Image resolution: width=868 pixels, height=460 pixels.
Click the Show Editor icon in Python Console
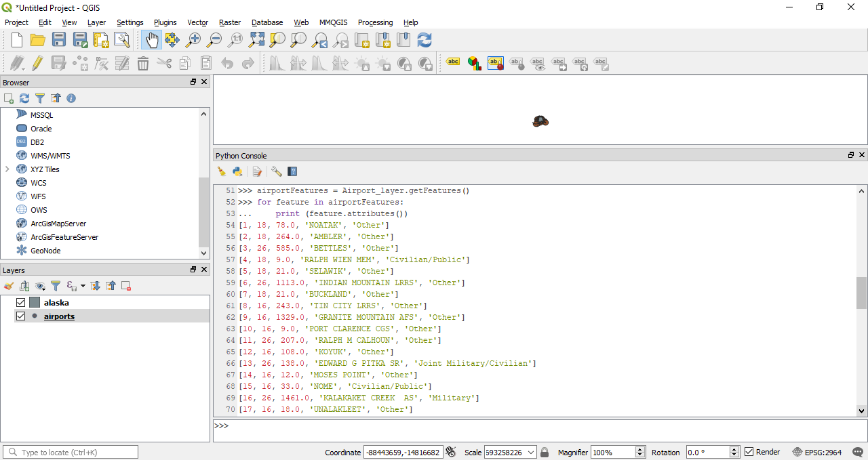click(257, 171)
